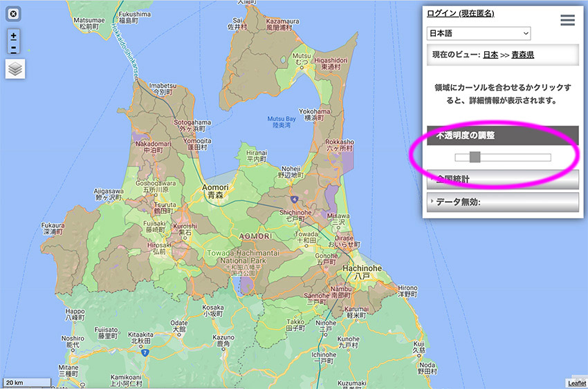Zoom in with the plus button
Screen dimensions: 588x389
14,36
